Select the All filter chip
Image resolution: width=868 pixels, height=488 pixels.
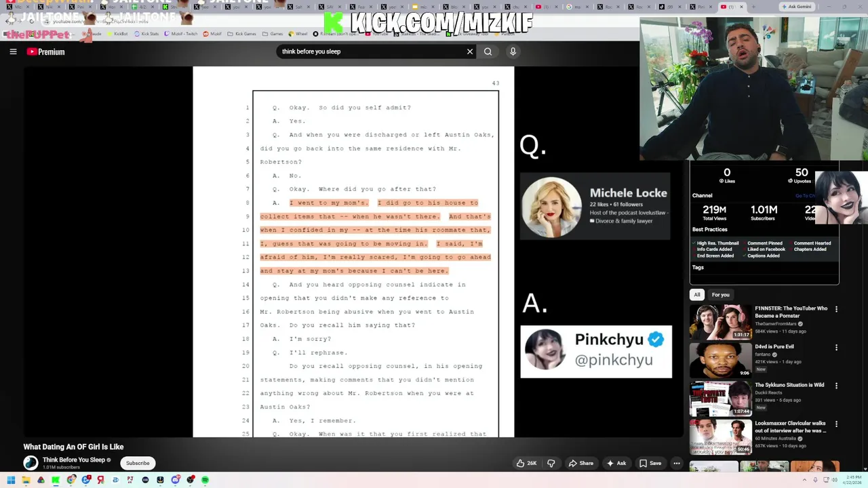click(696, 295)
